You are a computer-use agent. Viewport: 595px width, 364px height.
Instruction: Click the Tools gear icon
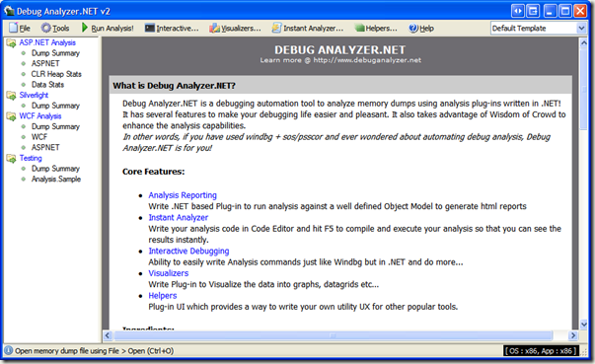46,28
